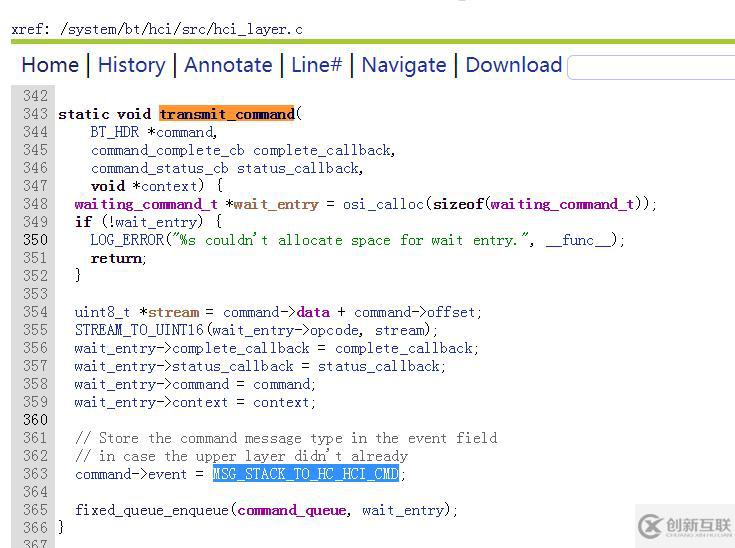Image resolution: width=735 pixels, height=548 pixels.
Task: Toggle the Line# link
Action: click(x=316, y=65)
